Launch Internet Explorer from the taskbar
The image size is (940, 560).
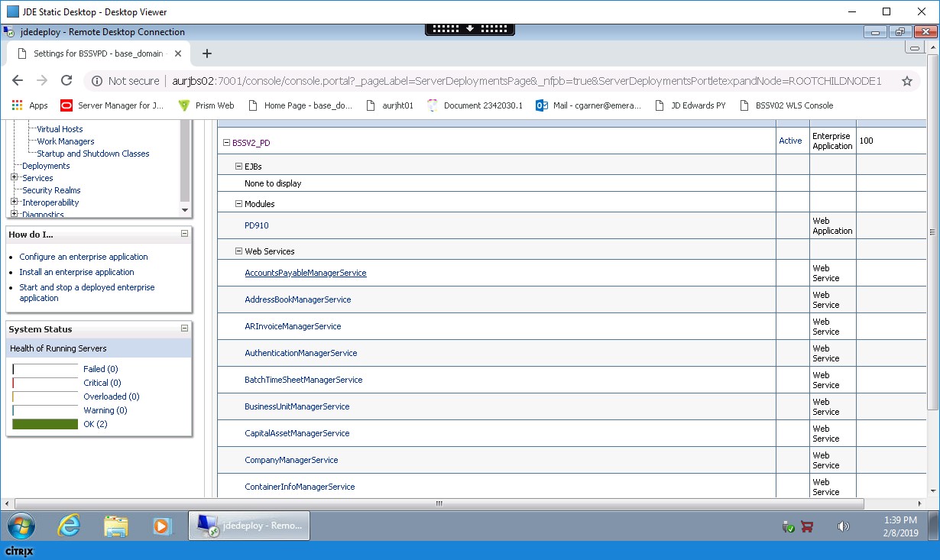(x=70, y=526)
